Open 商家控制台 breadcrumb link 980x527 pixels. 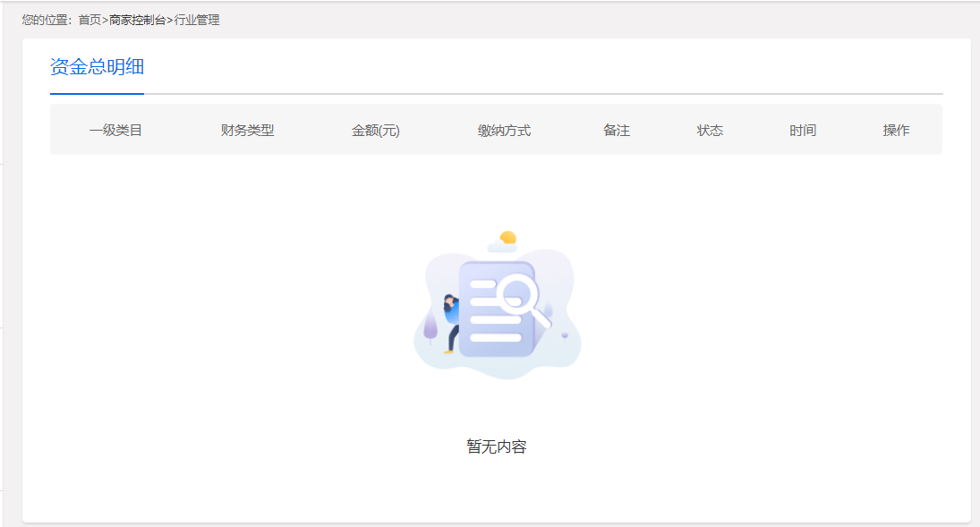(x=138, y=20)
